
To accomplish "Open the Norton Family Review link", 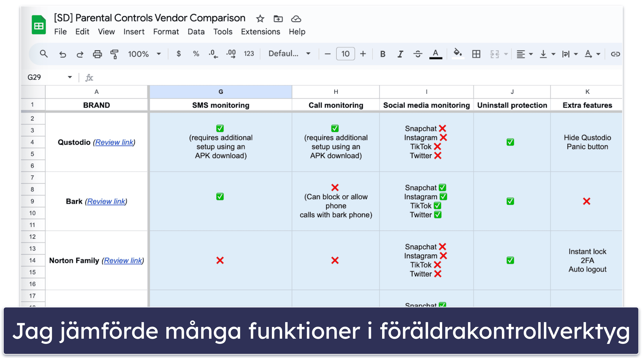I will click(x=123, y=261).
